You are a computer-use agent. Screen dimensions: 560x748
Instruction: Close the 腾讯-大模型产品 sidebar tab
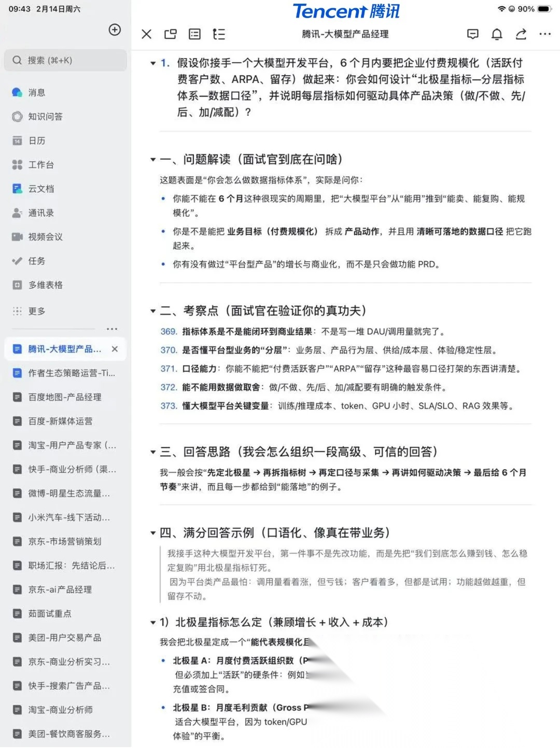tap(115, 349)
